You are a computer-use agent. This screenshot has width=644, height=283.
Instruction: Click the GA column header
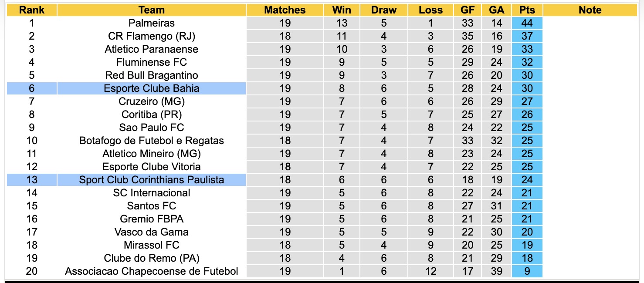497,10
